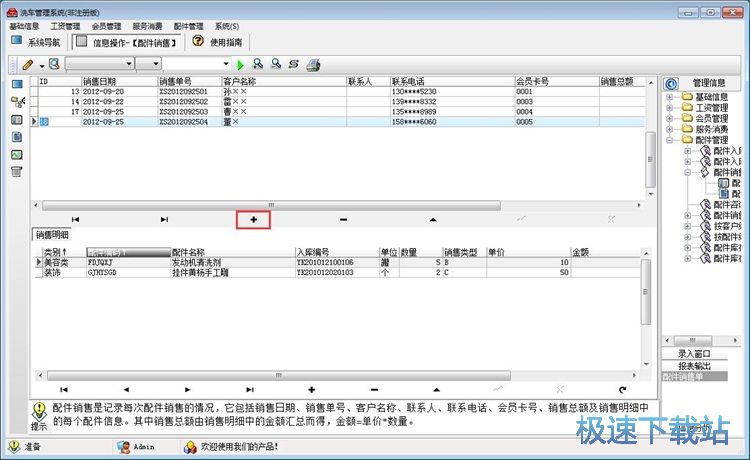Go to previous row in sales detail navigator
Screen dimensions: 750x460
[126, 390]
